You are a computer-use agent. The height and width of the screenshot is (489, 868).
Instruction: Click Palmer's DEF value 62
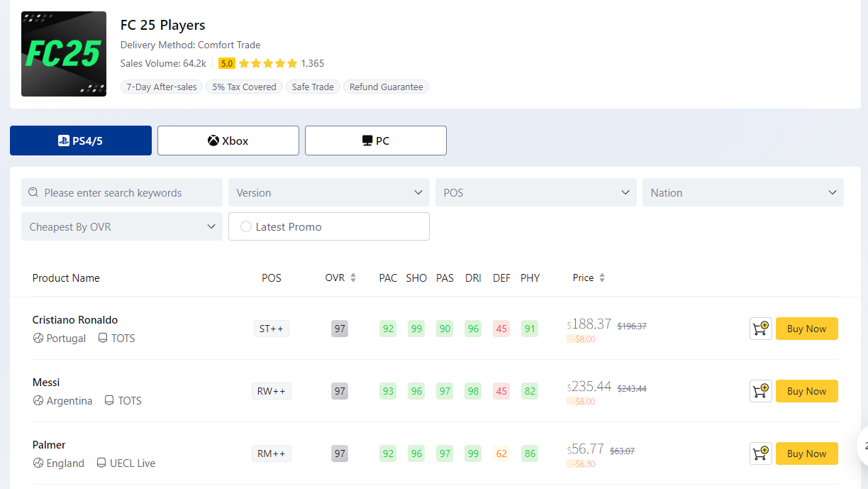coord(501,454)
